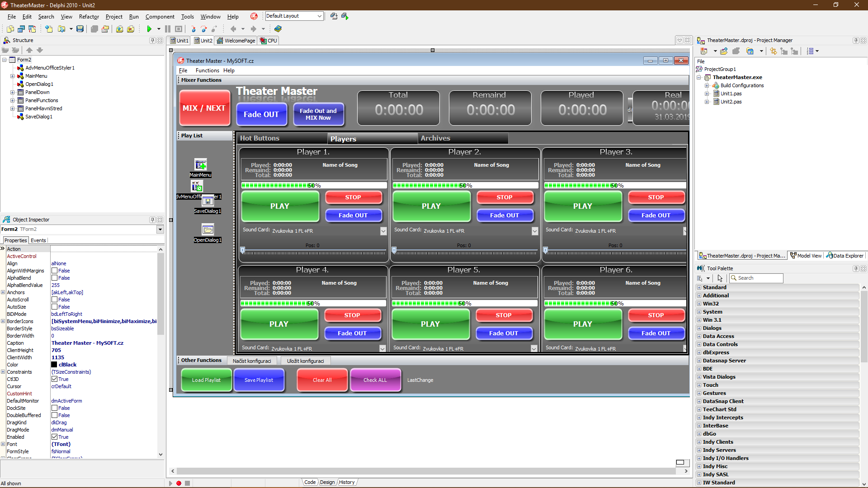868x488 pixels.
Task: Move structure item up with up arrow
Action: [x=29, y=50]
